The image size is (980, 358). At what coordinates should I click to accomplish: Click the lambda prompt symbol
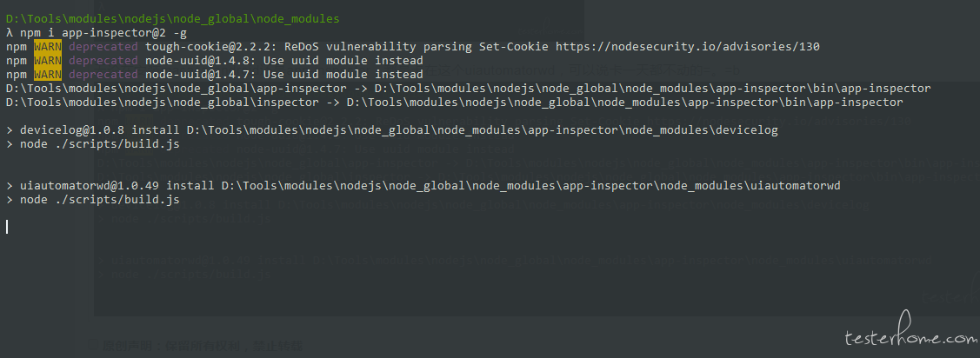9,32
